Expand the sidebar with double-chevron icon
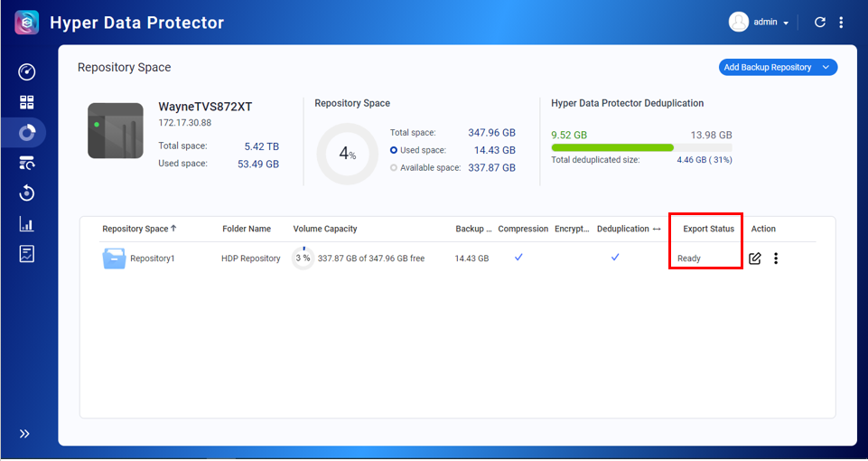The width and height of the screenshot is (868, 461). (x=24, y=434)
